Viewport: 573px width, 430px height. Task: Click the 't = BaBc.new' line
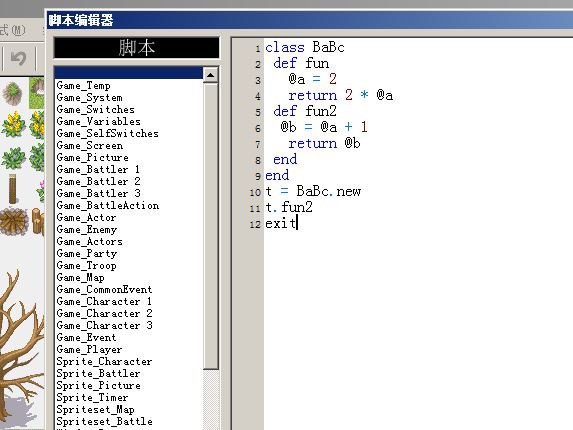[313, 191]
